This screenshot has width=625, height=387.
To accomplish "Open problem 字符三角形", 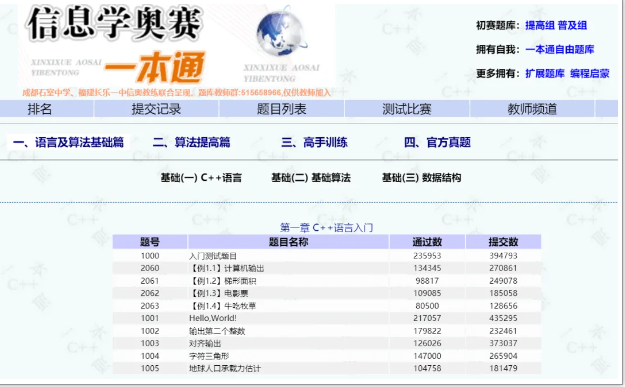I will [x=209, y=356].
